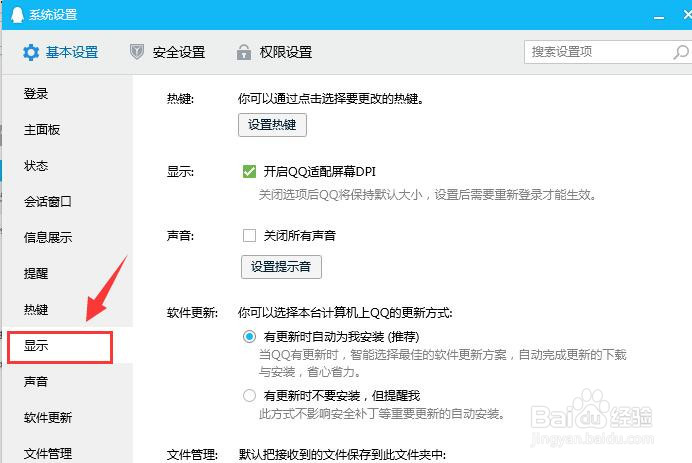
Task: Click the 热键: section label in content
Action: [x=180, y=98]
